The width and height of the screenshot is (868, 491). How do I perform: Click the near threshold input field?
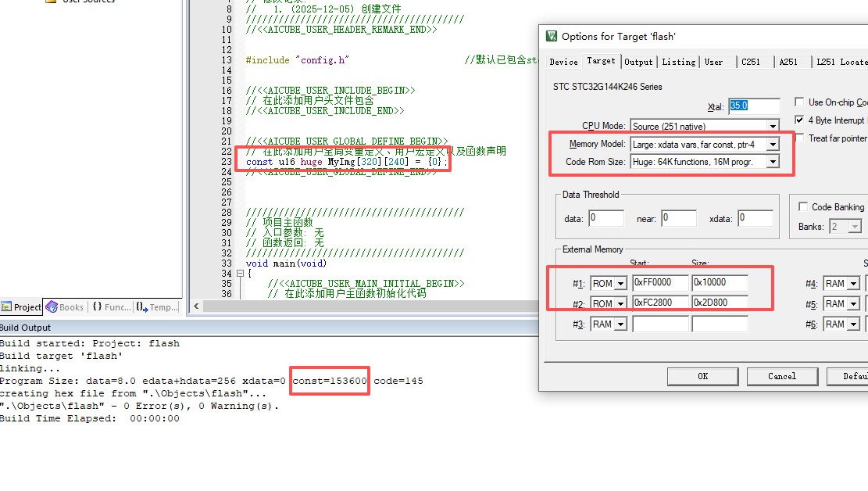[679, 218]
